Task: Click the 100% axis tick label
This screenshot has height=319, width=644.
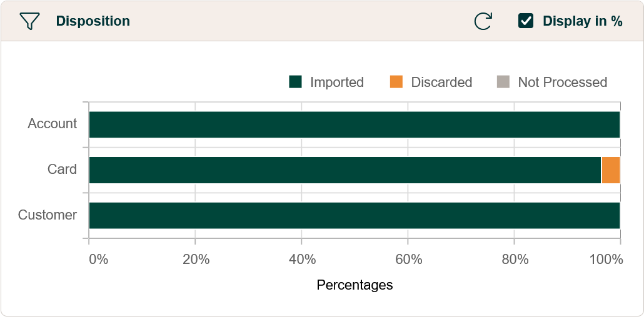Action: tap(607, 260)
